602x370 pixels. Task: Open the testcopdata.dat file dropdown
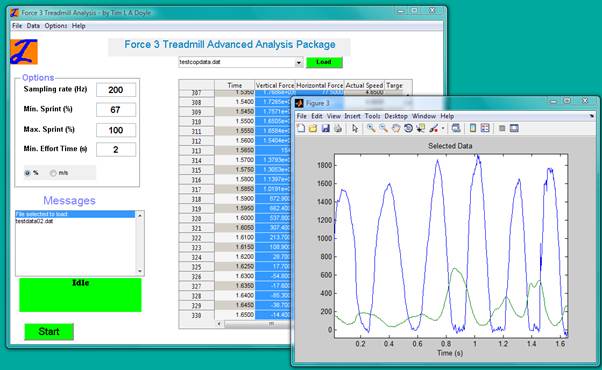(299, 62)
